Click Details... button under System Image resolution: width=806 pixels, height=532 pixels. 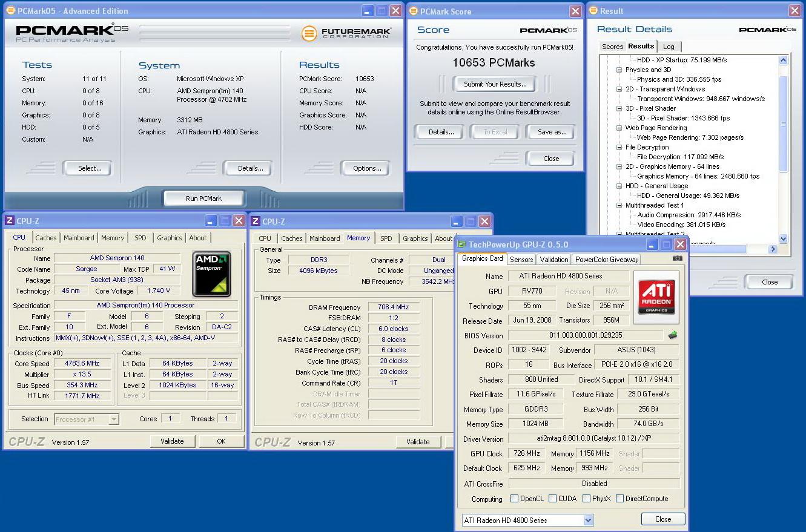pos(250,168)
